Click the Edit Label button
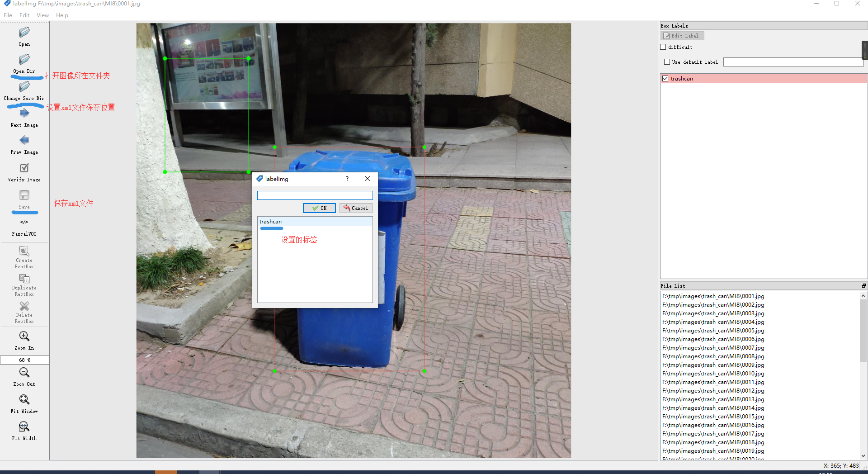868x474 pixels. click(x=681, y=36)
